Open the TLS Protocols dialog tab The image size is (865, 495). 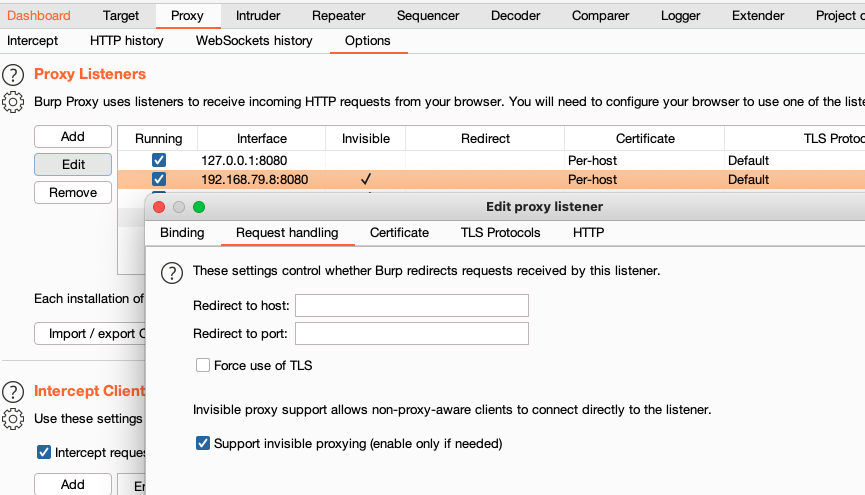(x=501, y=233)
